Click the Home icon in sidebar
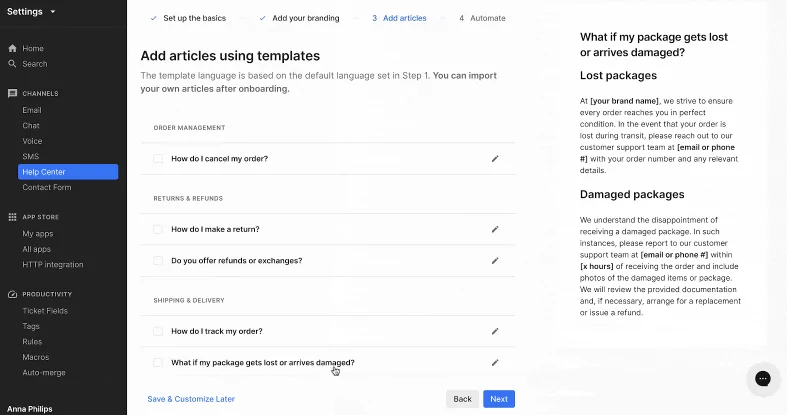 13,48
